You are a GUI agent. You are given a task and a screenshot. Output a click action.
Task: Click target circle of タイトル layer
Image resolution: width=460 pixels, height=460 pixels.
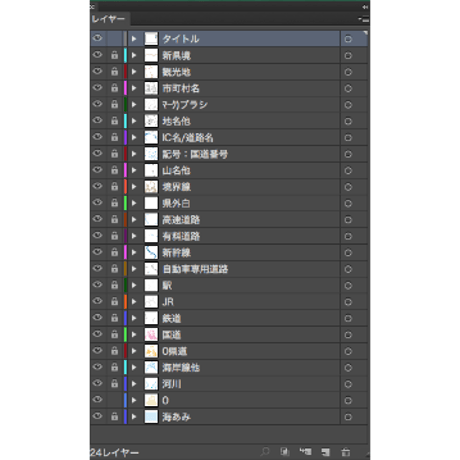348,39
